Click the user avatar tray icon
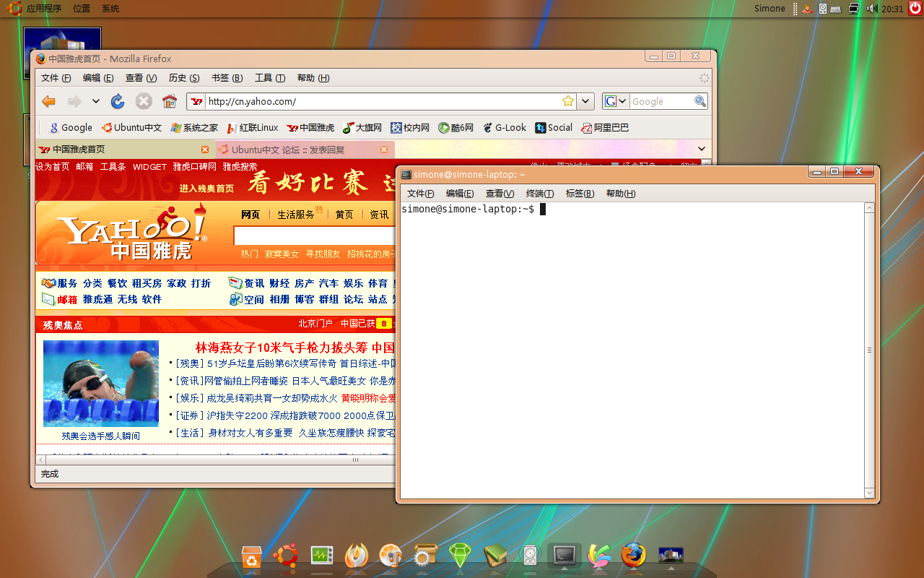This screenshot has height=578, width=924. click(x=808, y=9)
